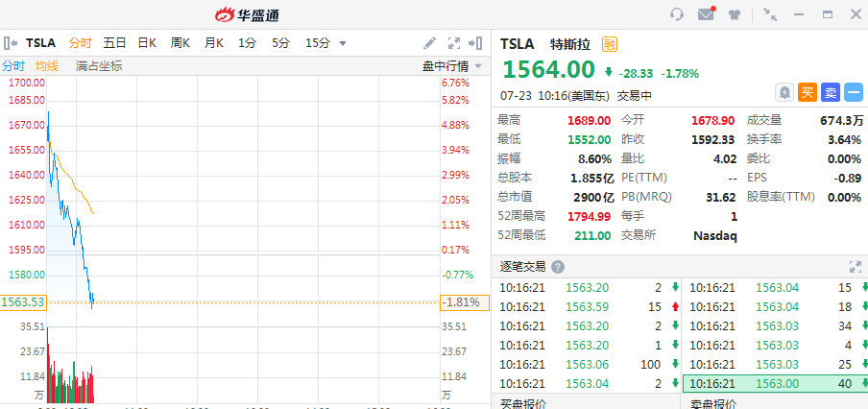868x409 pixels.
Task: Select highlighted 1563.00 trade row
Action: click(x=776, y=383)
